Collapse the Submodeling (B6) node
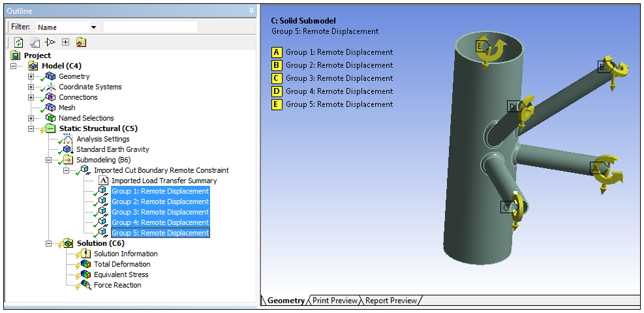644x313 pixels. coord(48,160)
